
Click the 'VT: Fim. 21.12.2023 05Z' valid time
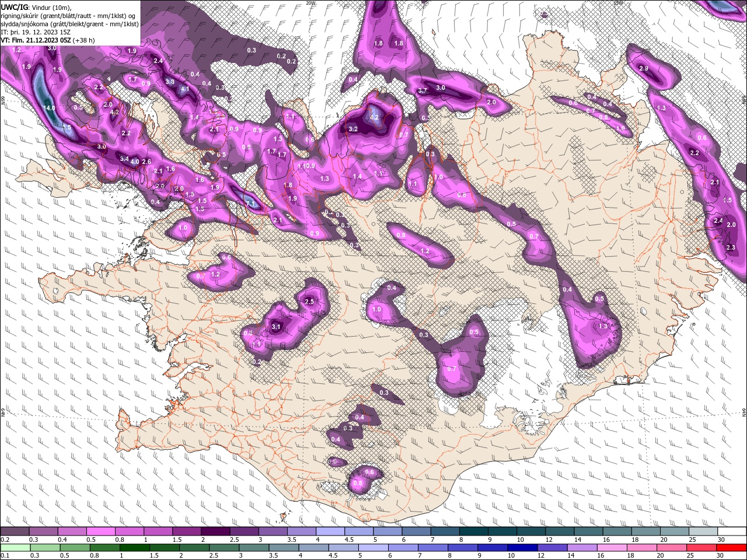tap(36, 40)
